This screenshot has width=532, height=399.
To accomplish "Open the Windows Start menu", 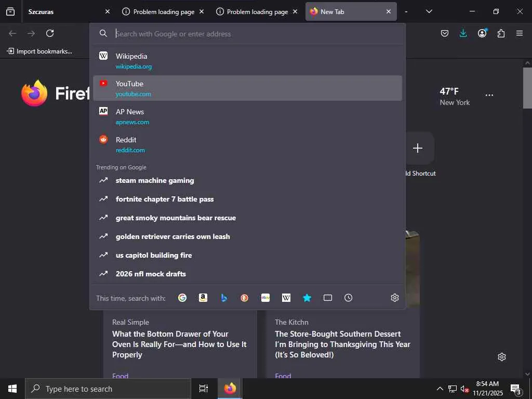I will [12, 389].
